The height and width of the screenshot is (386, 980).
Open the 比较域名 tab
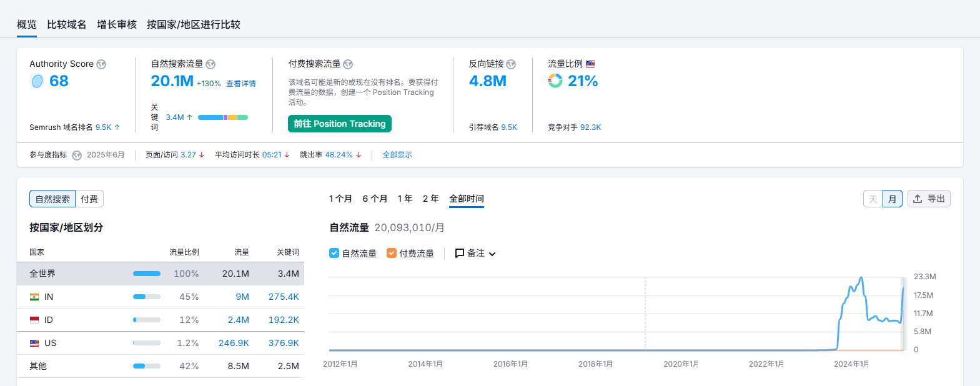tap(67, 24)
